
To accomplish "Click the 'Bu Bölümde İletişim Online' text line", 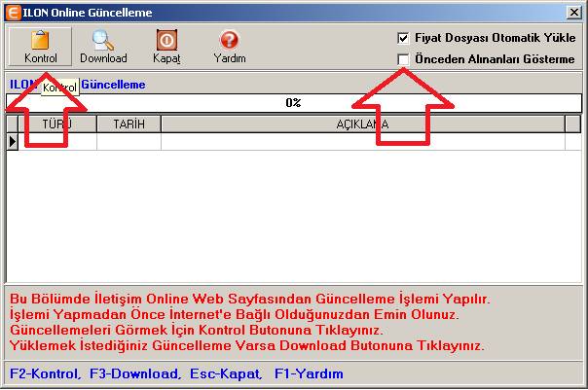I will [x=250, y=299].
